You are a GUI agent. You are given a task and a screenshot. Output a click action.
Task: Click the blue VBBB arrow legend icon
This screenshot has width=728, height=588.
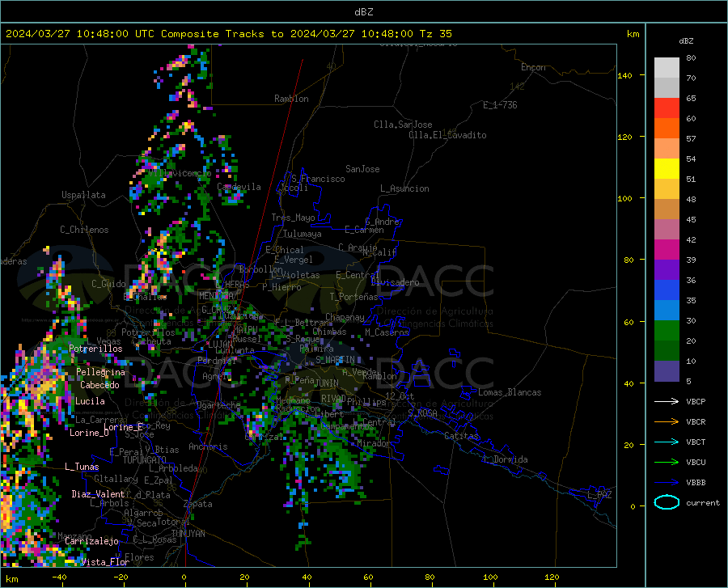[667, 483]
